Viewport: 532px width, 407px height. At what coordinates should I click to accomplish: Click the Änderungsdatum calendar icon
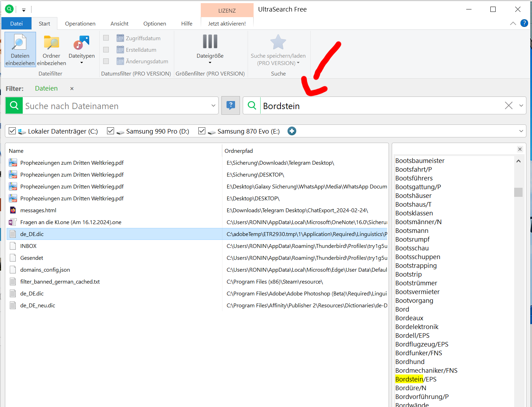click(120, 61)
